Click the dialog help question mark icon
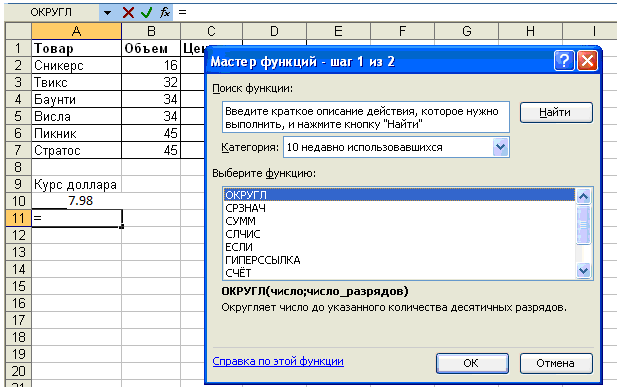 564,61
